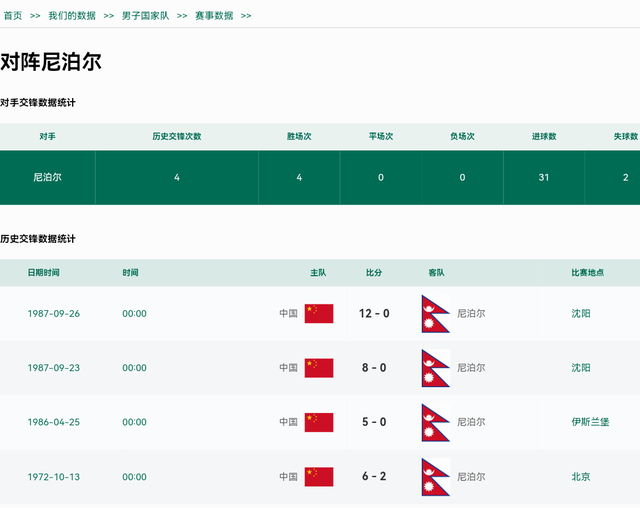Click 对手交锋数据统计 section title
This screenshot has height=508, width=640.
[x=38, y=102]
